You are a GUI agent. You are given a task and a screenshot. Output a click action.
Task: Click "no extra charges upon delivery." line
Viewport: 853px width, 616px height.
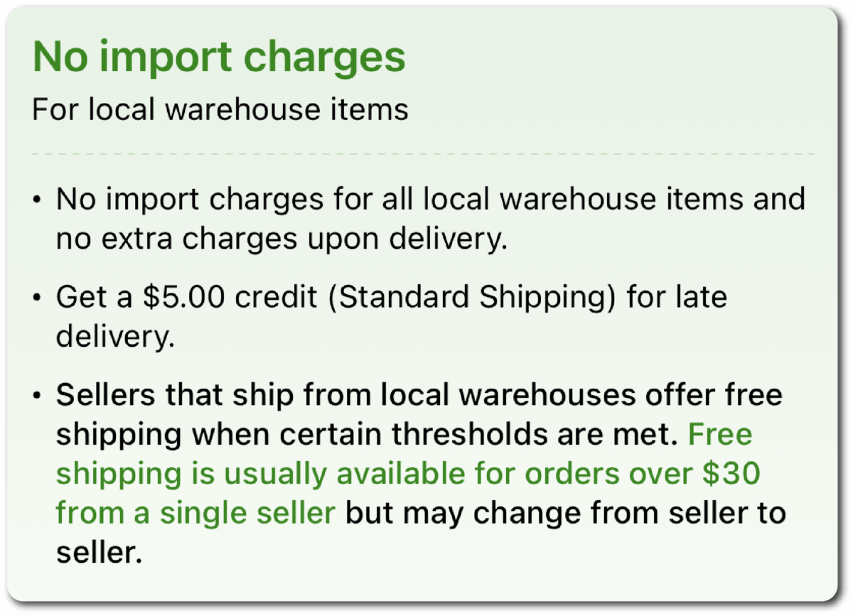(281, 239)
